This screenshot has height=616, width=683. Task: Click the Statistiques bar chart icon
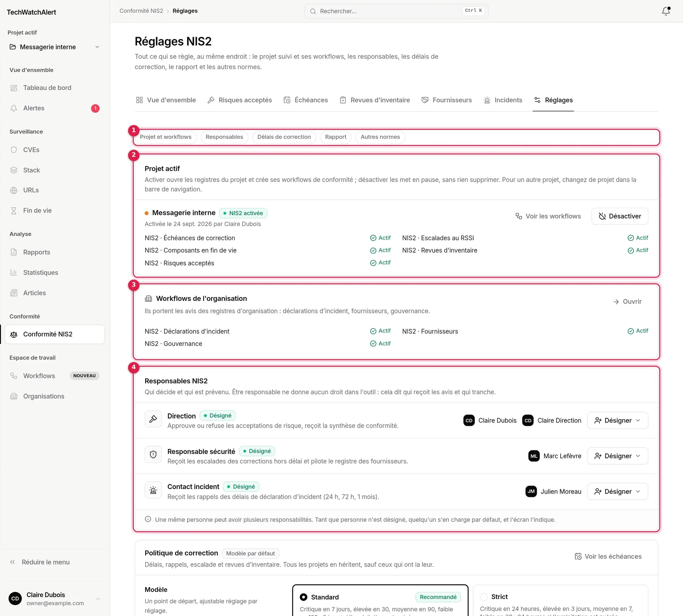[14, 273]
